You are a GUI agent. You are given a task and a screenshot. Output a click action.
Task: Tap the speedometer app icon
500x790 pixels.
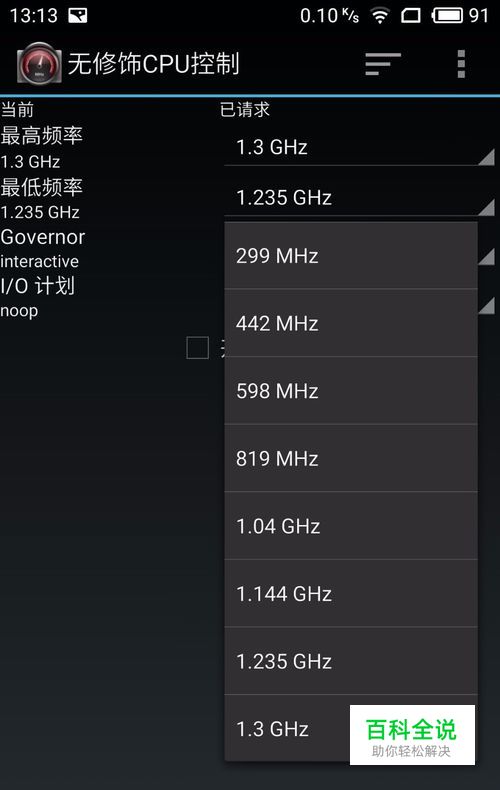coord(39,63)
